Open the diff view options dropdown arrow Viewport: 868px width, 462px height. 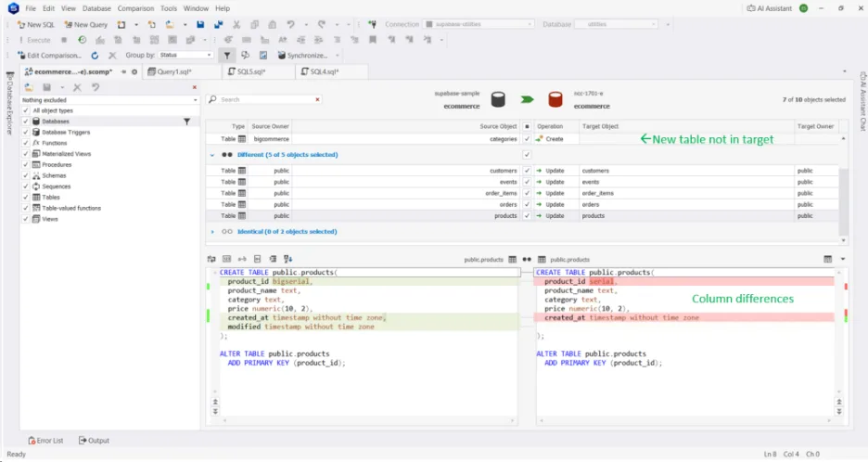(843, 259)
